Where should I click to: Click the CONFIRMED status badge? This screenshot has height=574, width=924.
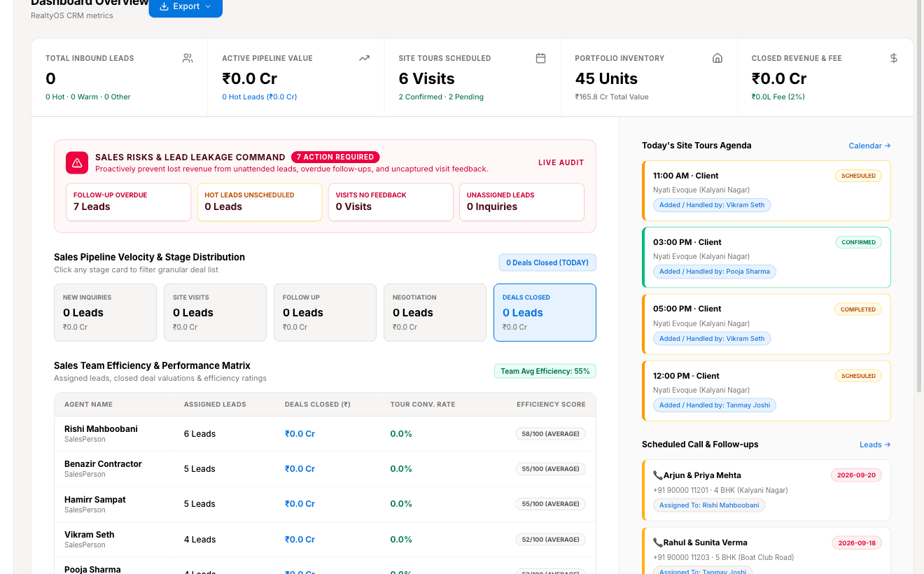[x=858, y=242]
